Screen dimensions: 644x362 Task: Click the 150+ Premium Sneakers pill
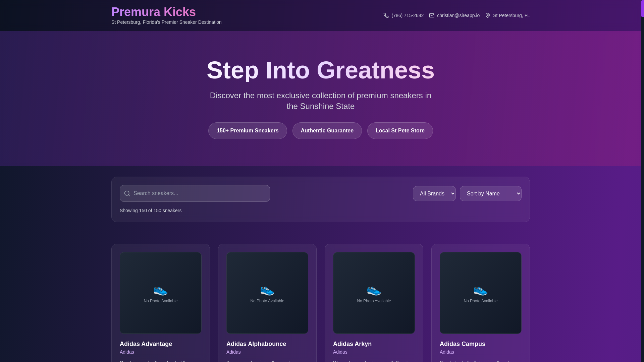pyautogui.click(x=248, y=131)
